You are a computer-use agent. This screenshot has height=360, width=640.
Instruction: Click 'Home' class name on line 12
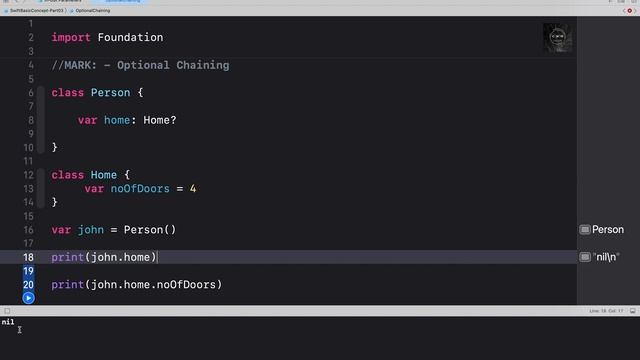[x=104, y=175]
